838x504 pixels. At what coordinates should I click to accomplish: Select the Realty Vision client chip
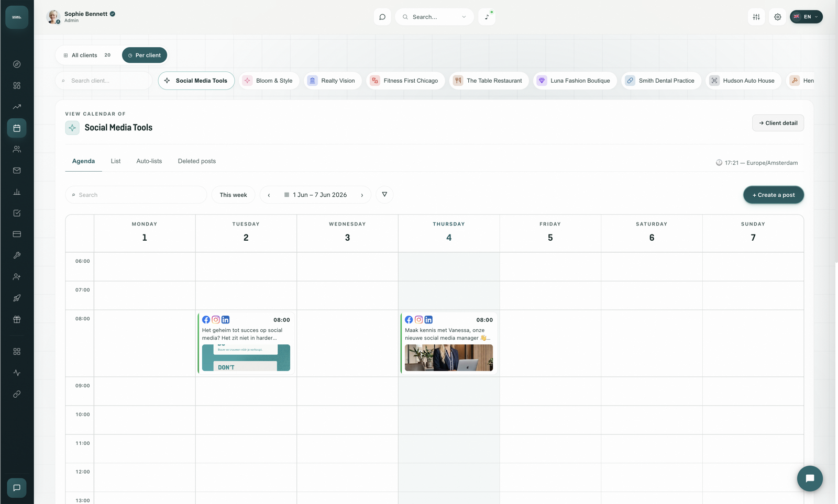tap(333, 81)
